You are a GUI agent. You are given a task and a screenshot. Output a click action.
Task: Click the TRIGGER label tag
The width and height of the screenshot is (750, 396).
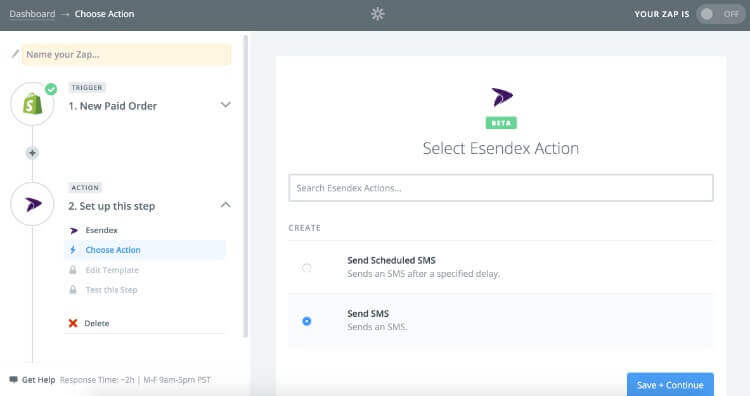(87, 88)
